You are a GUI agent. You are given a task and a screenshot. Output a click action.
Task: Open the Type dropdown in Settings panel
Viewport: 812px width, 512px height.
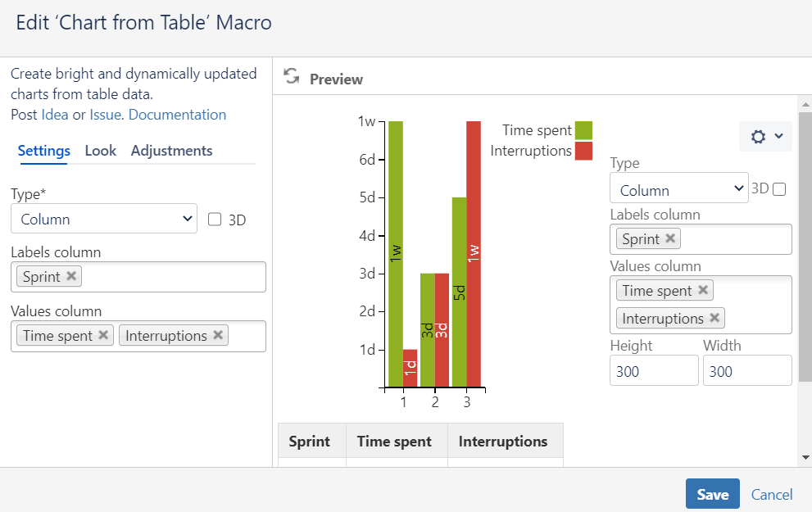pos(104,219)
